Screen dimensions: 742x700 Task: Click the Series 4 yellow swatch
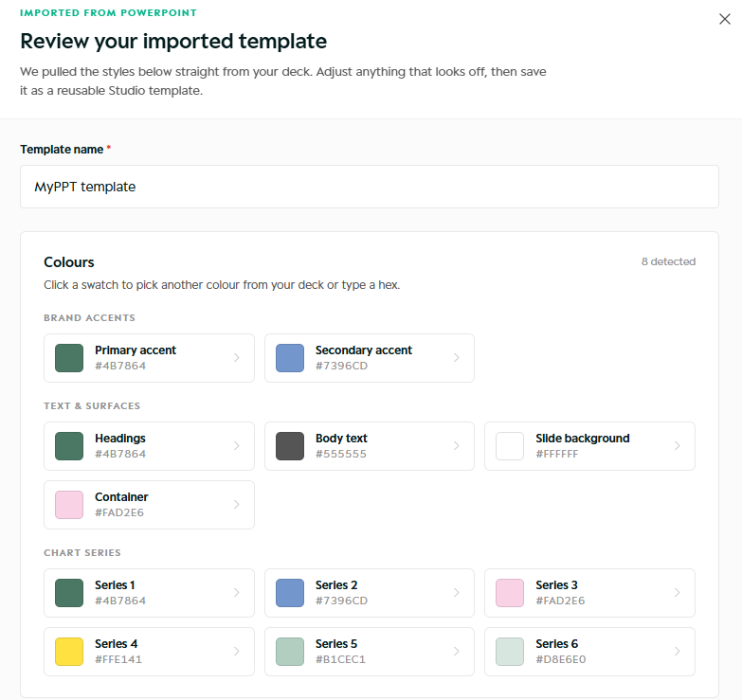69,652
